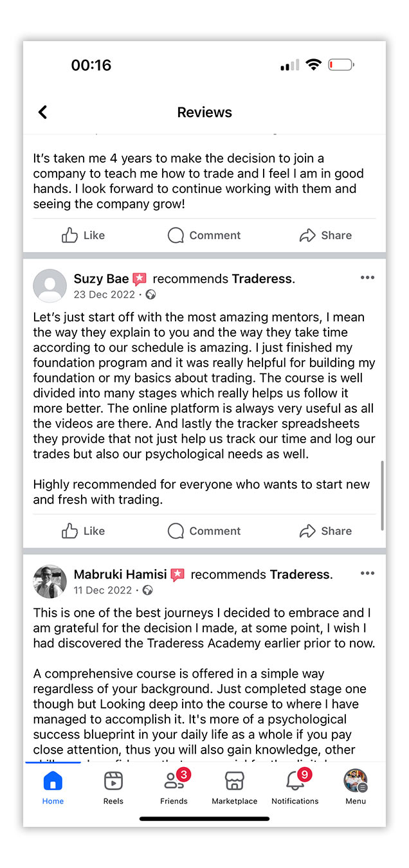Tap Mabruki Hamisi's profile picture
Screen dimensions: 409x868
point(50,581)
